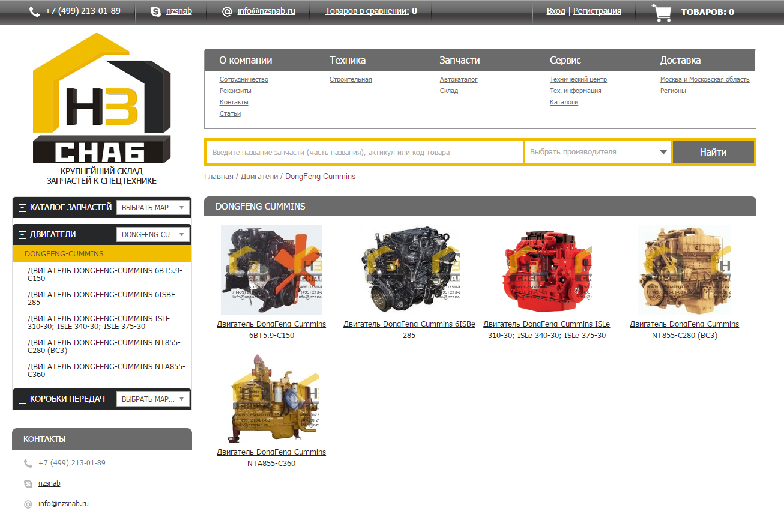The height and width of the screenshot is (532, 784).
Task: Open product link NT855-C280 (BC3)
Action: pos(684,330)
